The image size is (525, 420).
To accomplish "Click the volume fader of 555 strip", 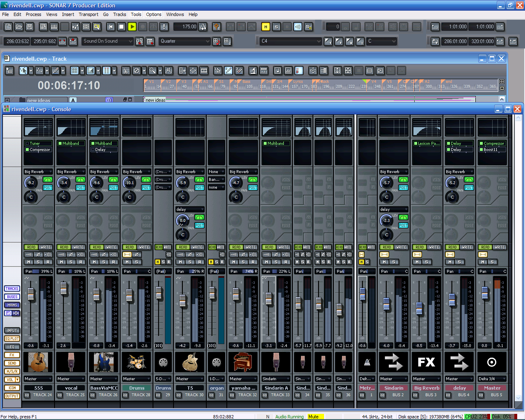I will click(x=30, y=294).
